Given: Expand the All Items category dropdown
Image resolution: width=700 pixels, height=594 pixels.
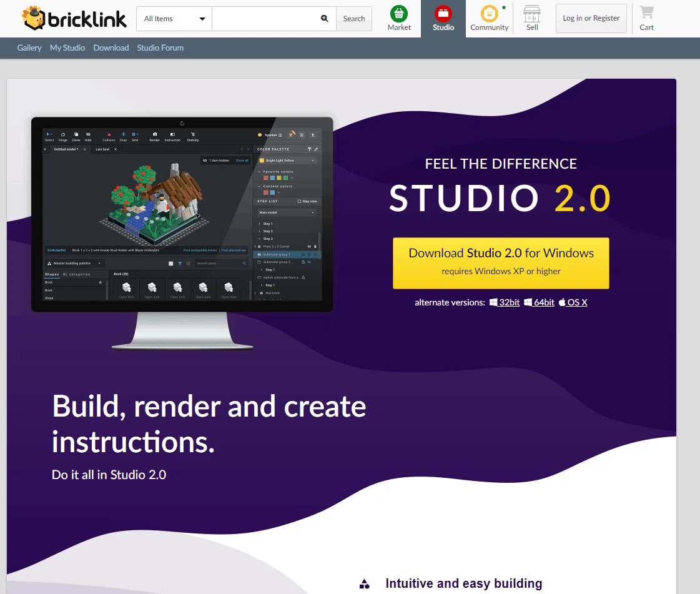Looking at the screenshot, I should (174, 19).
